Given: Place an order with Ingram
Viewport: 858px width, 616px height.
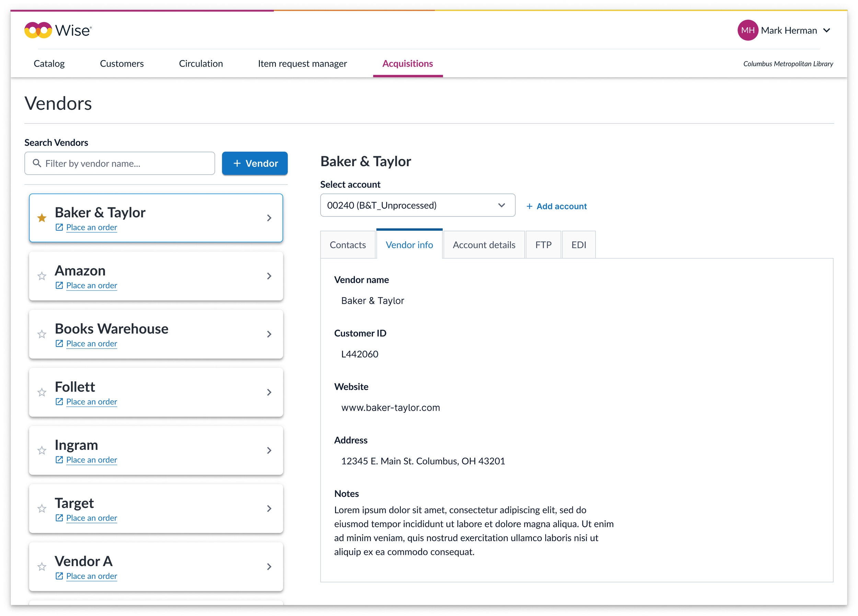Looking at the screenshot, I should pyautogui.click(x=92, y=460).
